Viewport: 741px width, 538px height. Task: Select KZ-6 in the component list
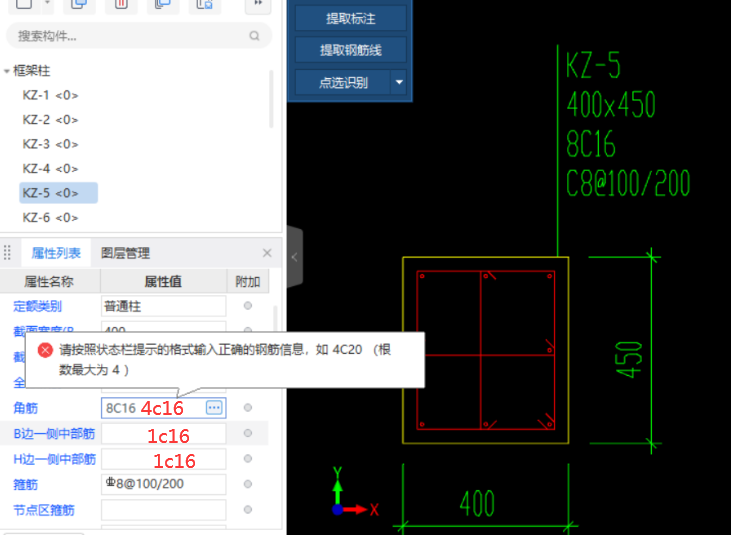50,218
